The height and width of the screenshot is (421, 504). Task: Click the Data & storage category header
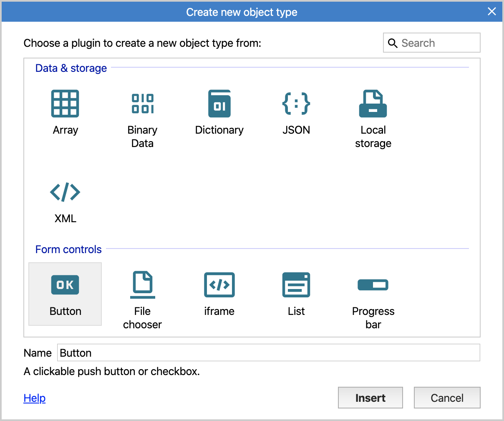point(71,68)
